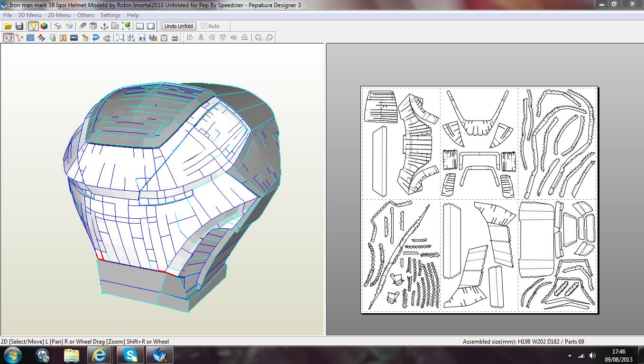The width and height of the screenshot is (644, 364).
Task: Click the align horizontal center icon
Action: pyautogui.click(x=202, y=37)
